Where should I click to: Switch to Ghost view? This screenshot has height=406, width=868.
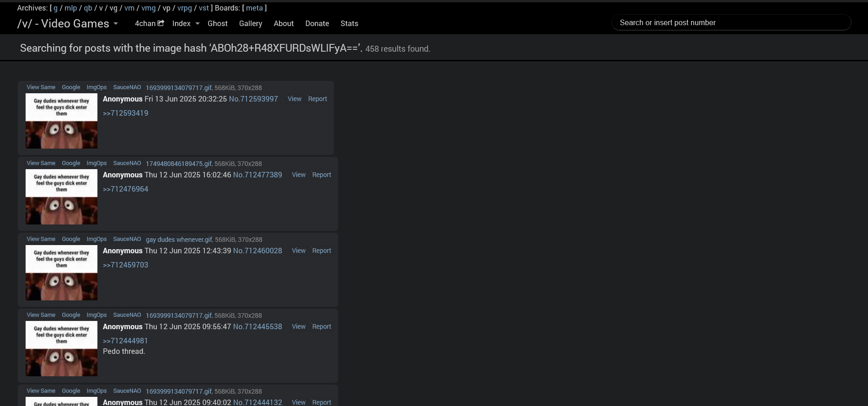point(218,23)
